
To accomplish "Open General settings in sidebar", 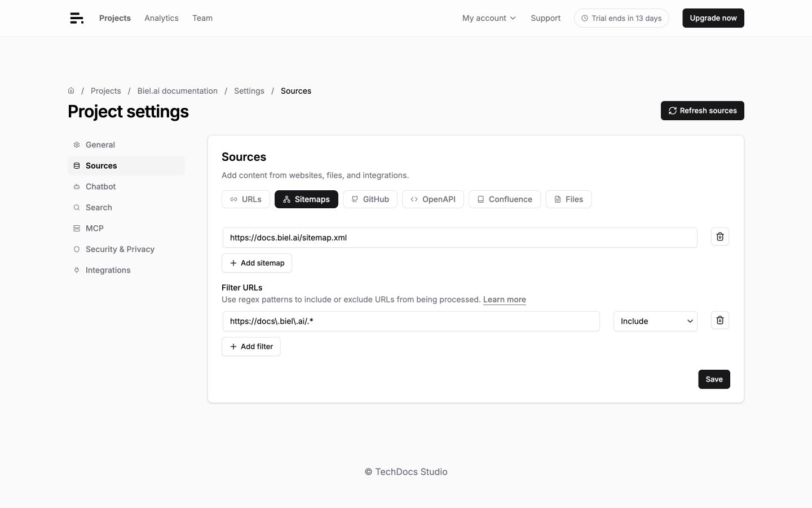I will click(x=126, y=144).
